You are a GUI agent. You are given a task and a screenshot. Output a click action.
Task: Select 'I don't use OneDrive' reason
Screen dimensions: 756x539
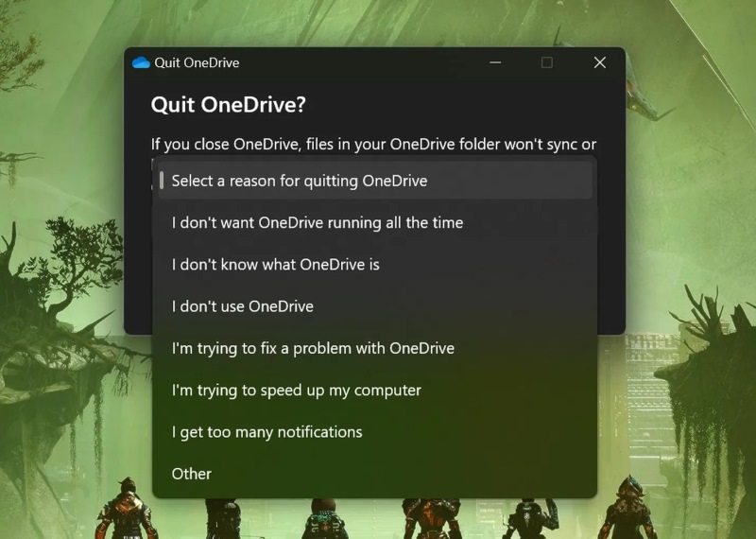tap(375, 306)
